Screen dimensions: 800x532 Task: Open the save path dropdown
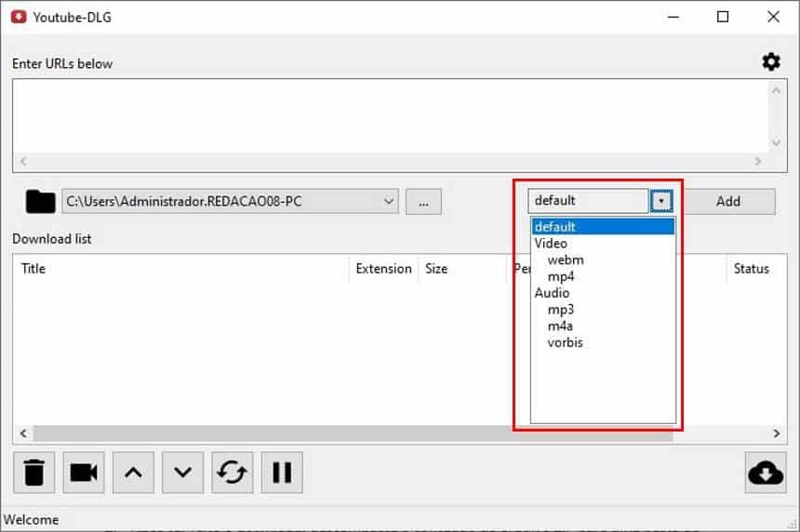(x=388, y=202)
